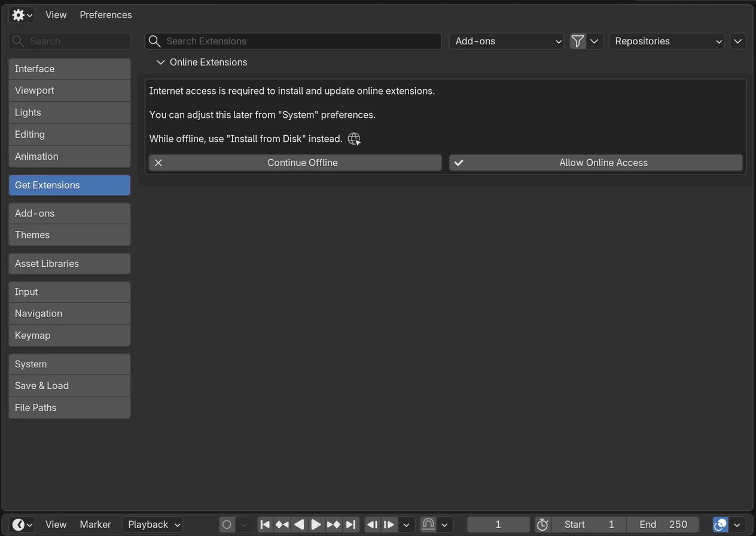Click the globe internet icon
This screenshot has height=536, width=756.
pyautogui.click(x=354, y=139)
